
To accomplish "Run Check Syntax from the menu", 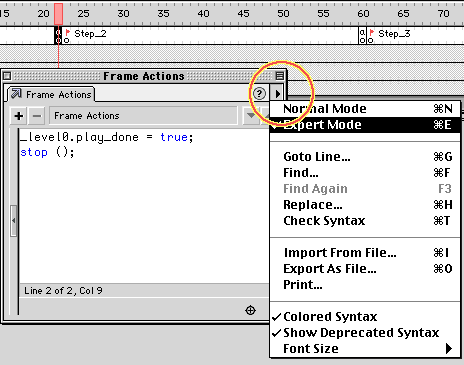I will point(365,221).
